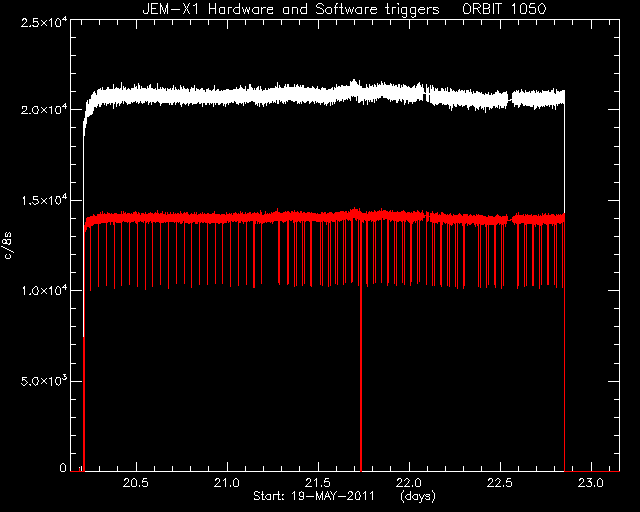Click the 0 label at y-axis origin
This screenshot has height=512, width=640.
[63, 467]
